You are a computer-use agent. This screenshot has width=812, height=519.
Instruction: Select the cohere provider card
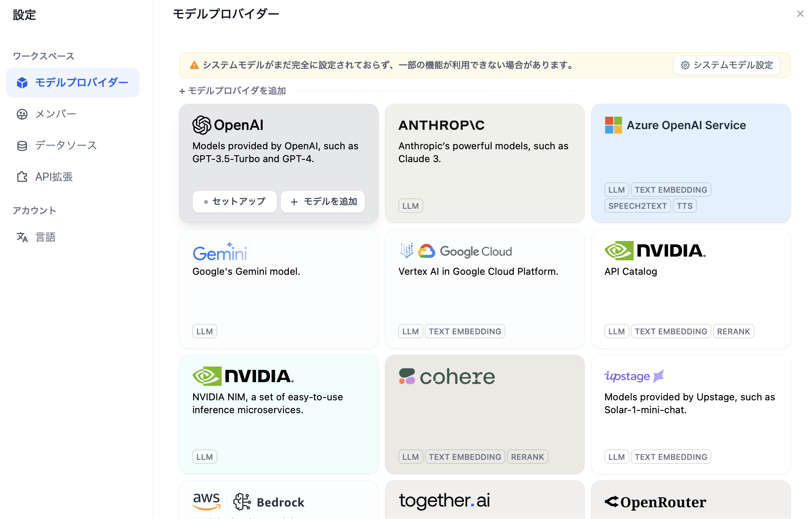pyautogui.click(x=484, y=414)
